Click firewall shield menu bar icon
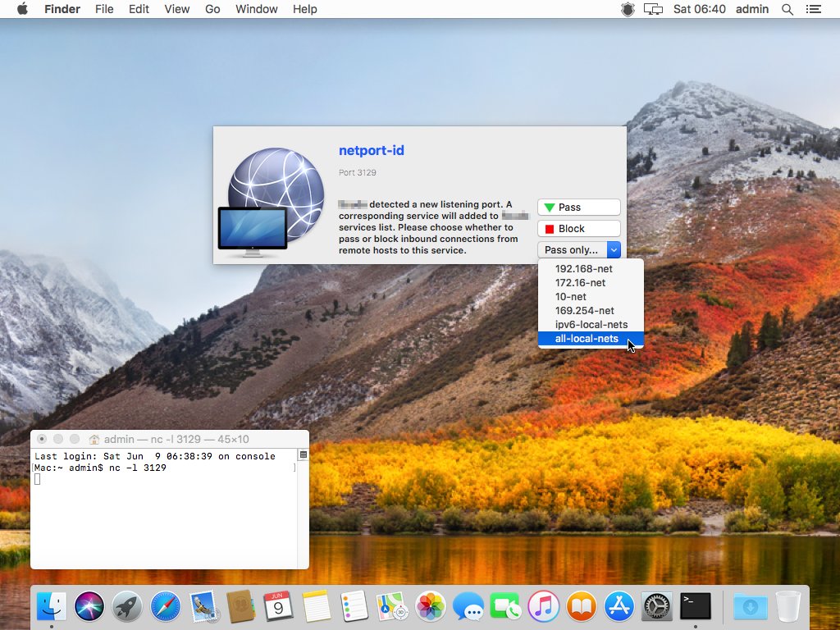 coord(628,9)
